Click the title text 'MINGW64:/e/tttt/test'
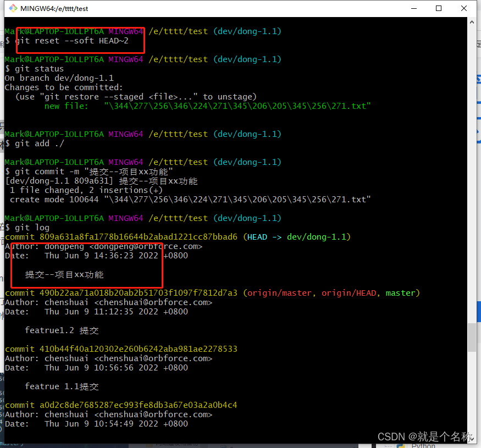The image size is (481, 448). pos(54,9)
